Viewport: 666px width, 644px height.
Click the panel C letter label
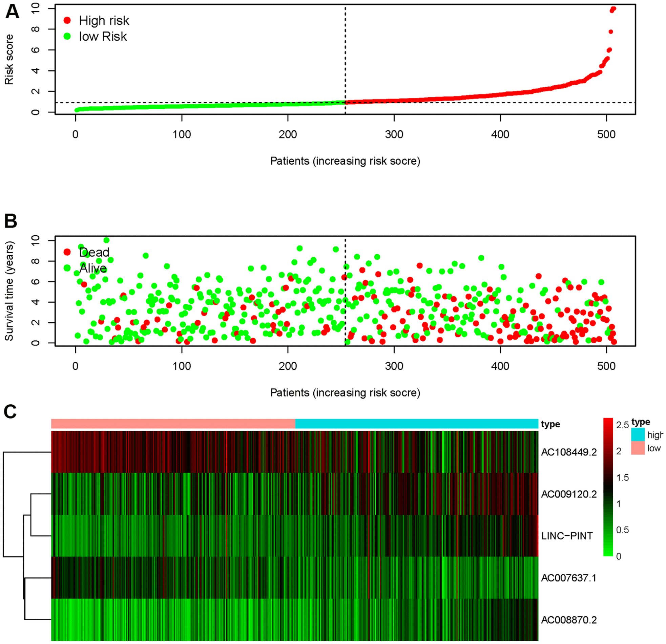click(10, 411)
